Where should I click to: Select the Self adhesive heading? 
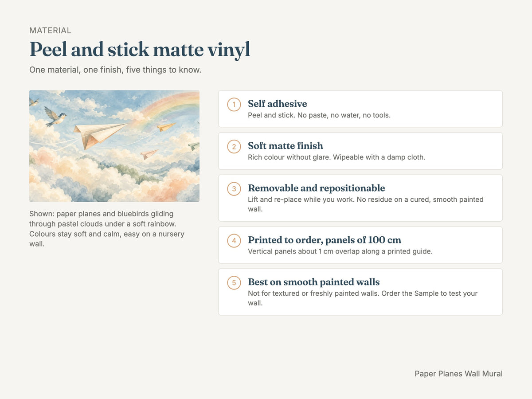pos(278,104)
